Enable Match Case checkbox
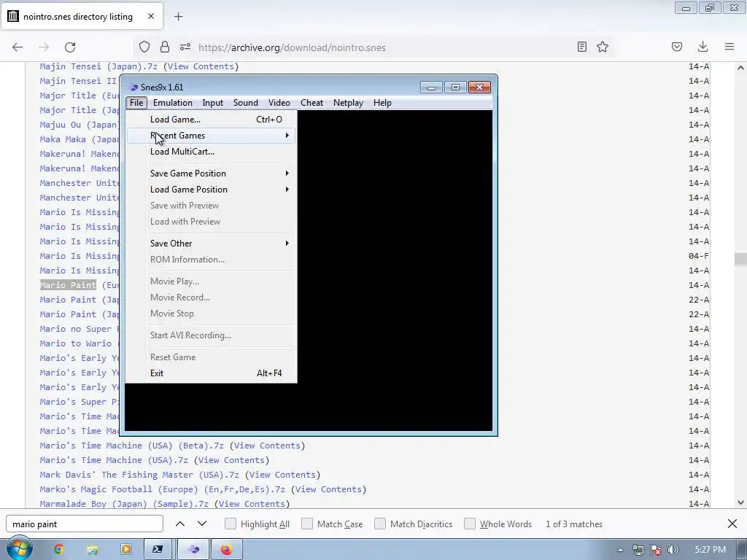Viewport: 747px width, 560px height. point(307,524)
